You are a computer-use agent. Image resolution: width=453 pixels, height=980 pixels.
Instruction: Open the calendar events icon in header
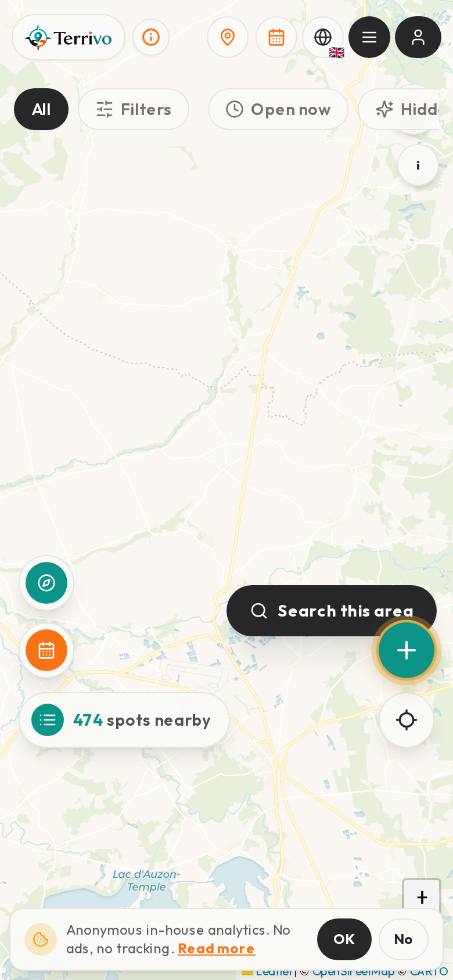pyautogui.click(x=276, y=37)
